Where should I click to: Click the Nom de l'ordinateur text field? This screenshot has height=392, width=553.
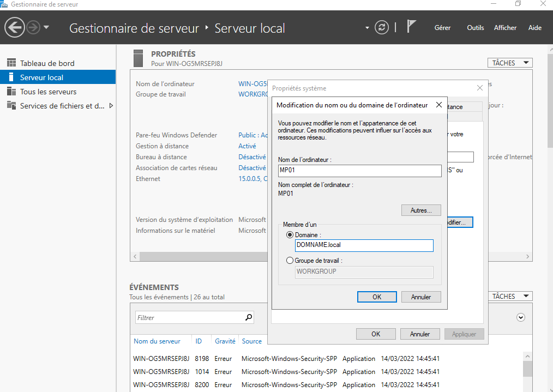359,171
